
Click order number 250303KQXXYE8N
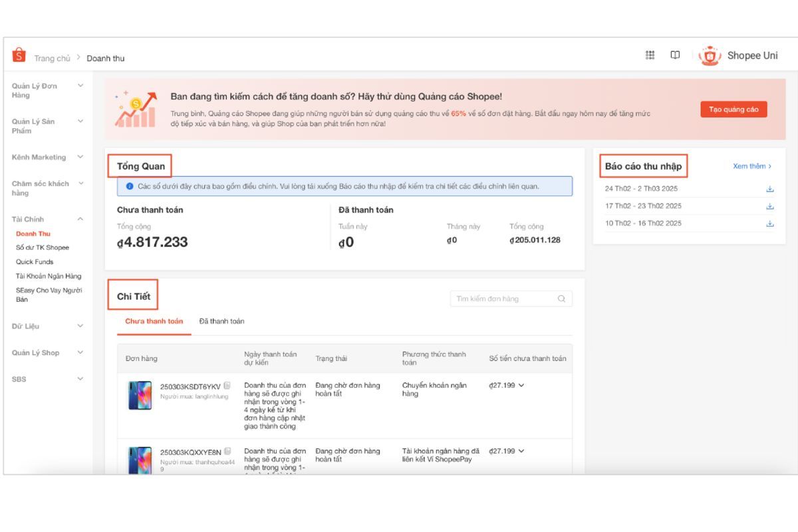[x=191, y=452]
